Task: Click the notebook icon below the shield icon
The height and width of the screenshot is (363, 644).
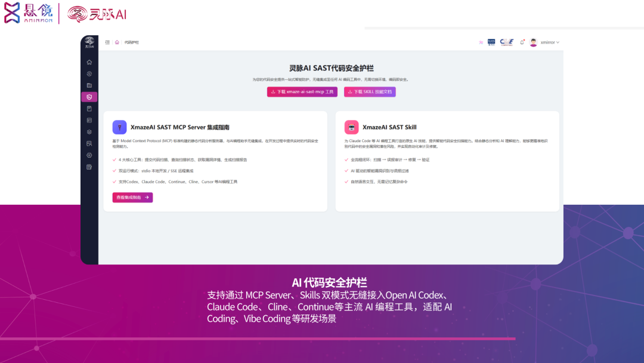Action: pyautogui.click(x=89, y=109)
